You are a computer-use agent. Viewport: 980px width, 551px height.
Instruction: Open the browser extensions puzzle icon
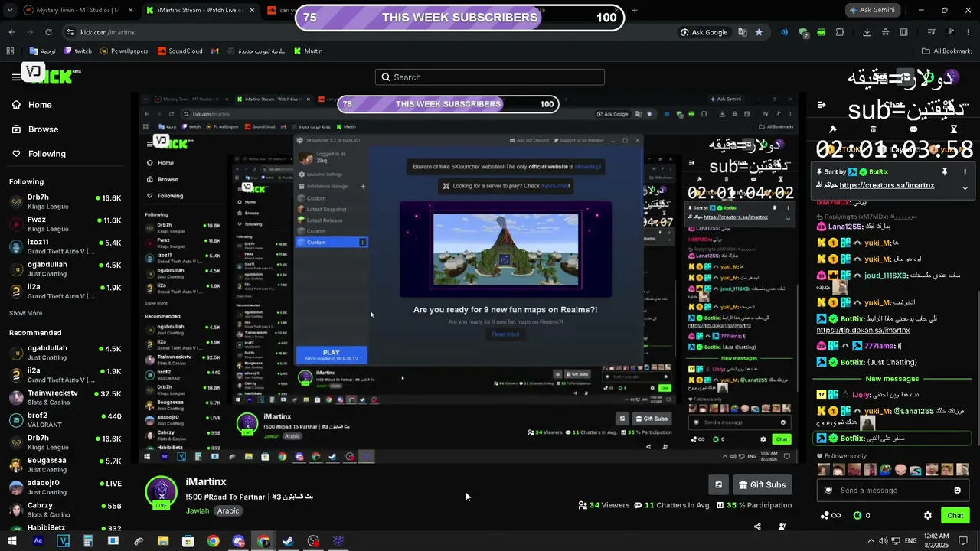[840, 32]
